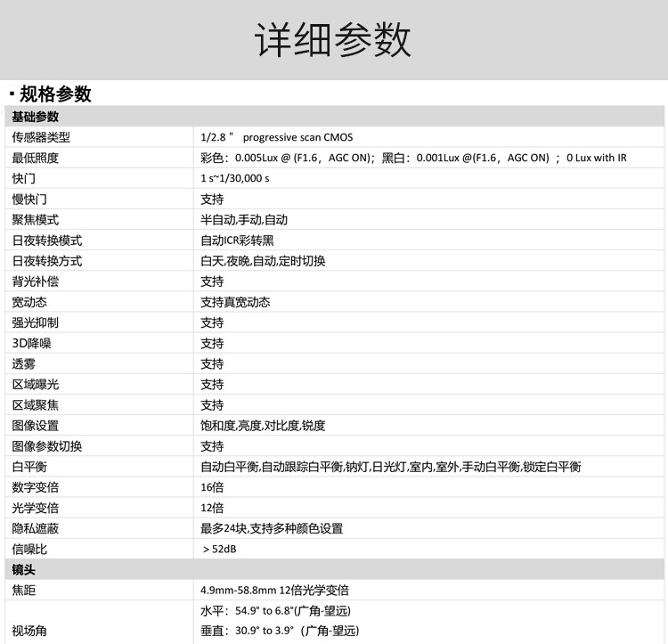
Task: Select the 聚焦模式 row label
Action: pyautogui.click(x=36, y=220)
